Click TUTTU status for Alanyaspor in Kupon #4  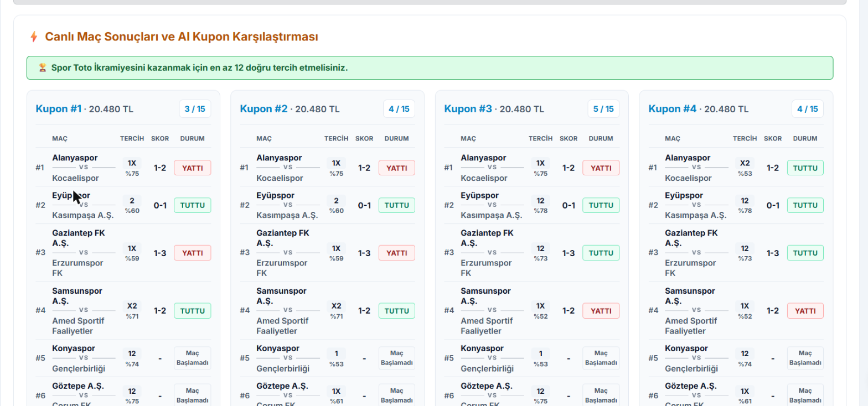pos(805,168)
